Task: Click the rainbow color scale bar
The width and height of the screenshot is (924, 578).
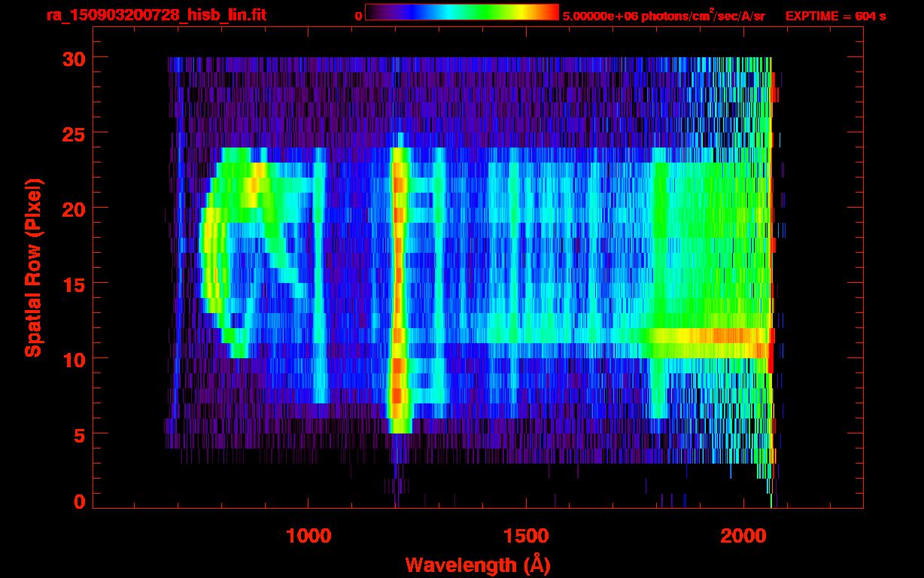Action: tap(462, 12)
